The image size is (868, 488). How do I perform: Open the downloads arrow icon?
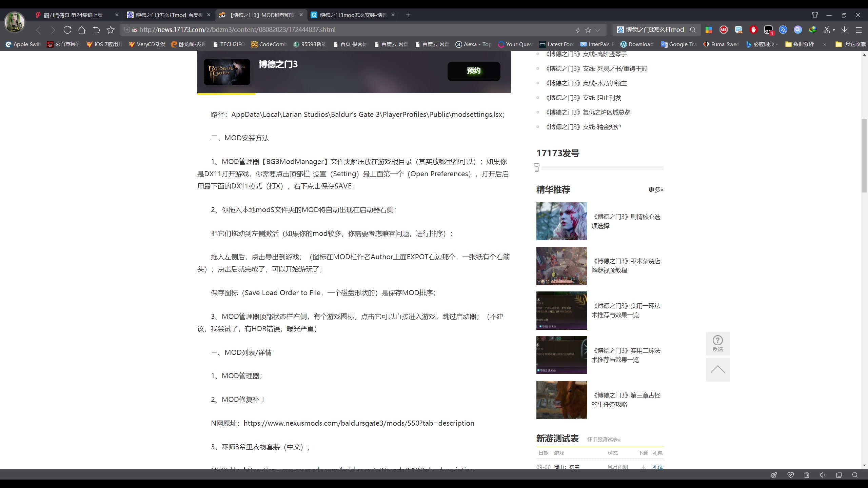[845, 30]
